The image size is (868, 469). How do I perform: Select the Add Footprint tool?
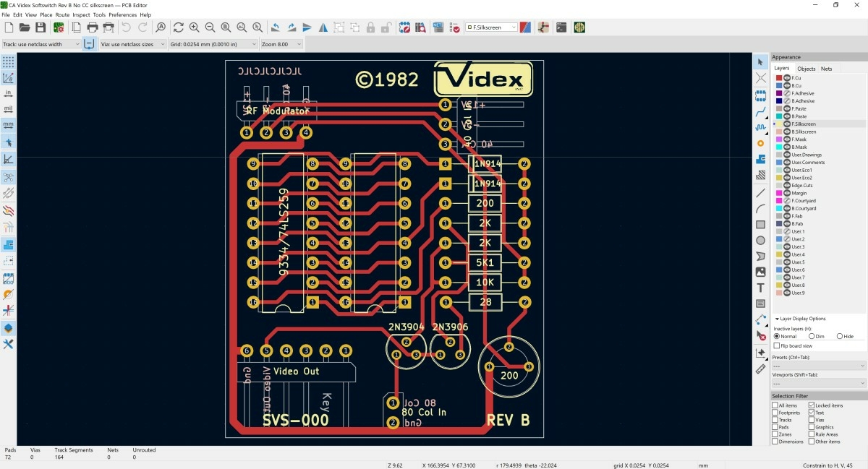tap(761, 95)
